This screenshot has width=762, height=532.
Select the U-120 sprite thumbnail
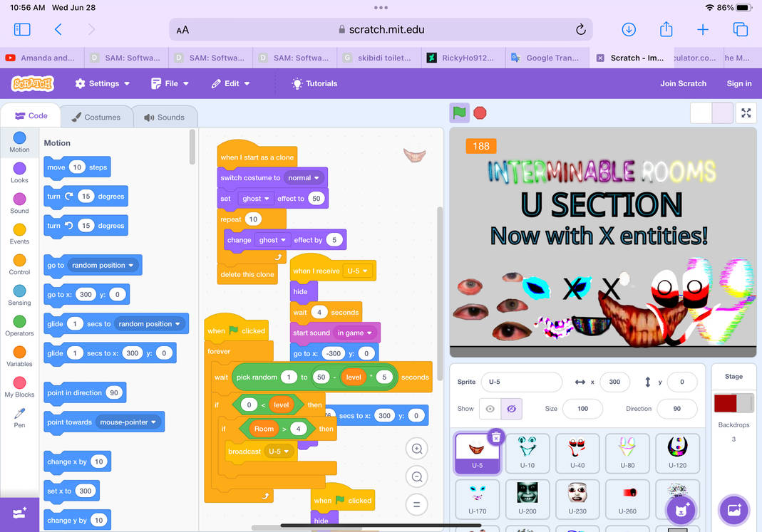coord(677,454)
